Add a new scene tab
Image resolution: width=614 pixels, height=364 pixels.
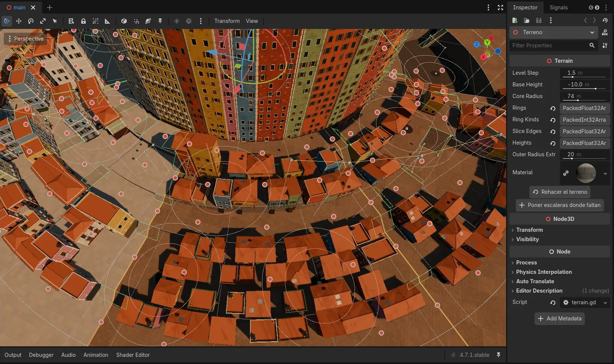tap(50, 8)
